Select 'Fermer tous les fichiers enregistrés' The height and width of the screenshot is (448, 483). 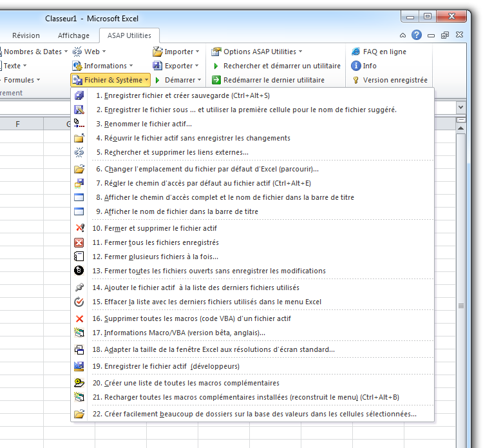pos(252,242)
